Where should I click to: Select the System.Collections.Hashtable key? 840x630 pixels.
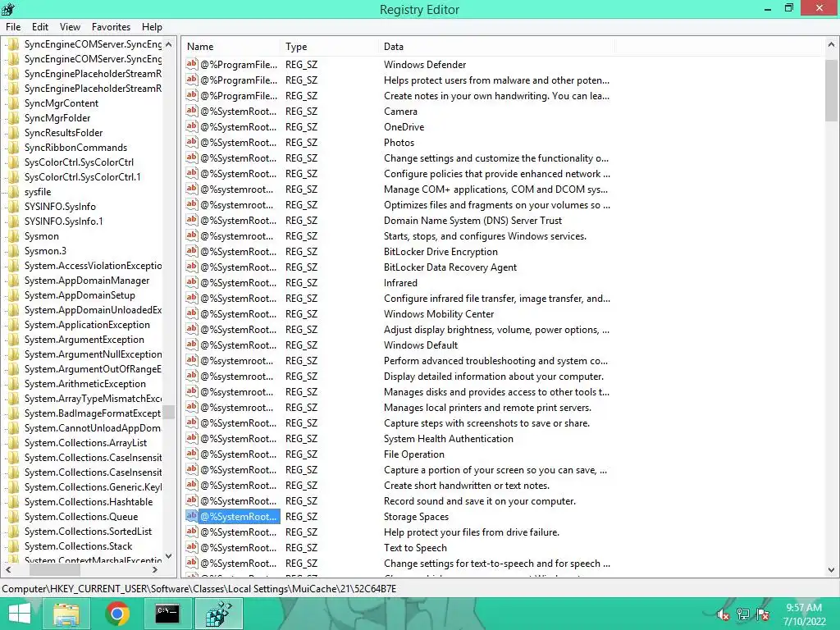pyautogui.click(x=89, y=501)
